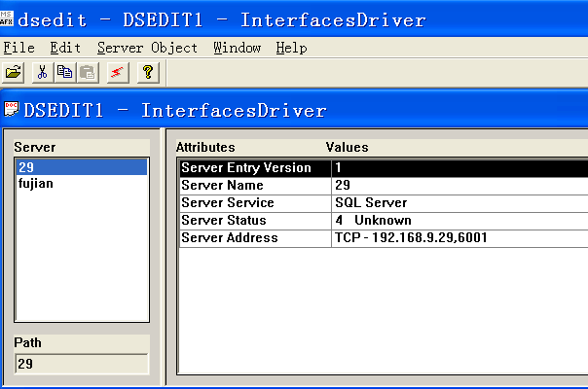Click the Path field showing 29
This screenshot has width=588, height=389.
(x=82, y=364)
